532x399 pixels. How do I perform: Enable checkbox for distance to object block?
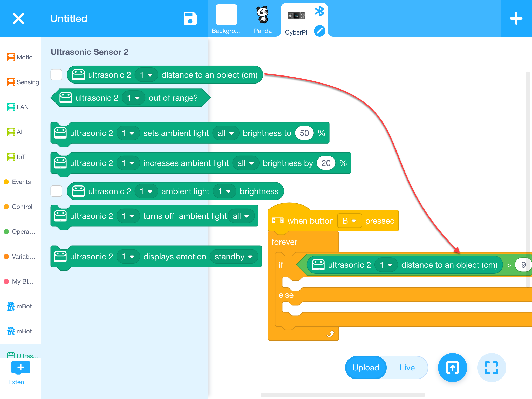[x=56, y=75]
